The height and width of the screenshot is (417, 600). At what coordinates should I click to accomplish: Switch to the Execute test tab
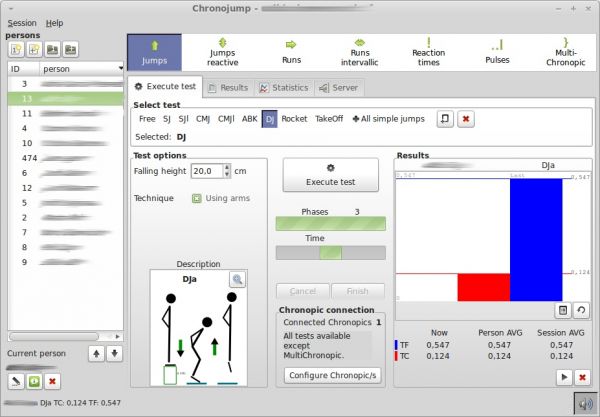(x=165, y=86)
